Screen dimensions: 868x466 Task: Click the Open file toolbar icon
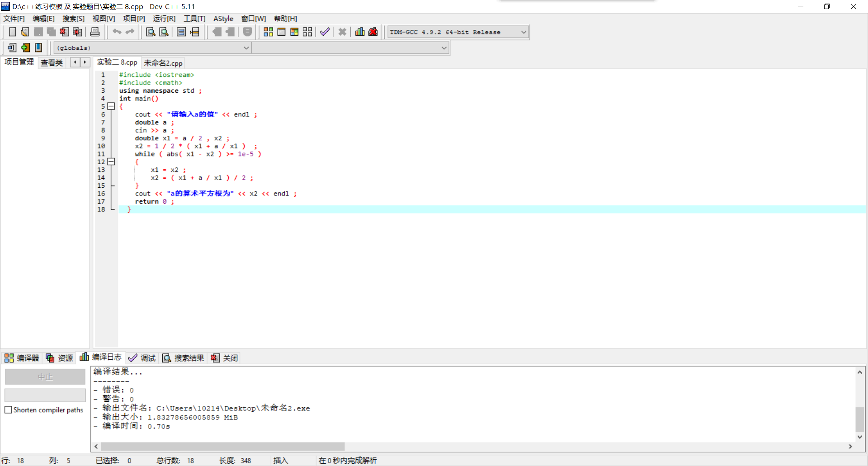(x=25, y=32)
